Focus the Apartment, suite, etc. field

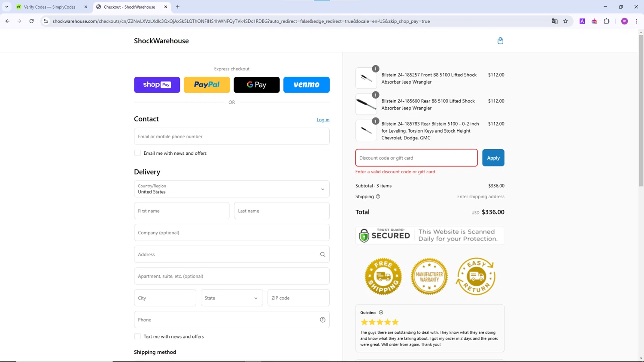pyautogui.click(x=232, y=276)
